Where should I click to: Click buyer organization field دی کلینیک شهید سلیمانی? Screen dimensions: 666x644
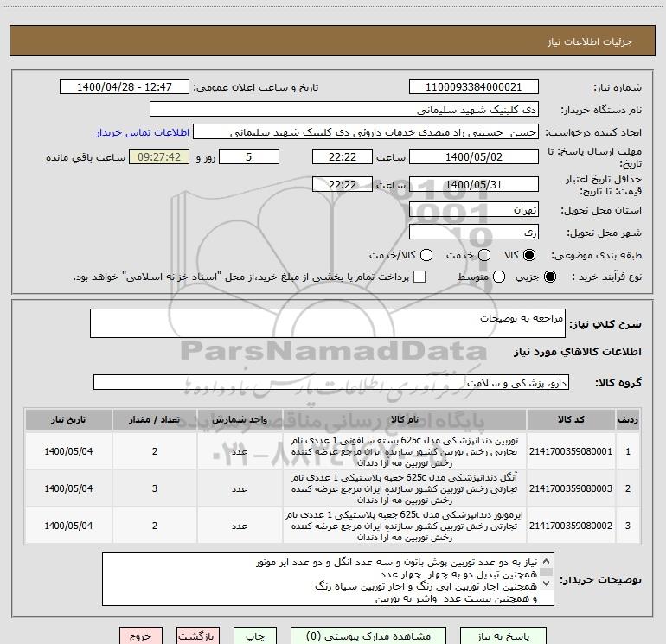344,110
